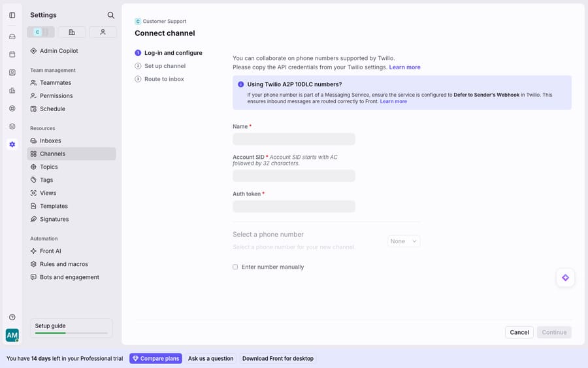Select step Route to inbox
This screenshot has height=368, width=588.
click(x=159, y=79)
